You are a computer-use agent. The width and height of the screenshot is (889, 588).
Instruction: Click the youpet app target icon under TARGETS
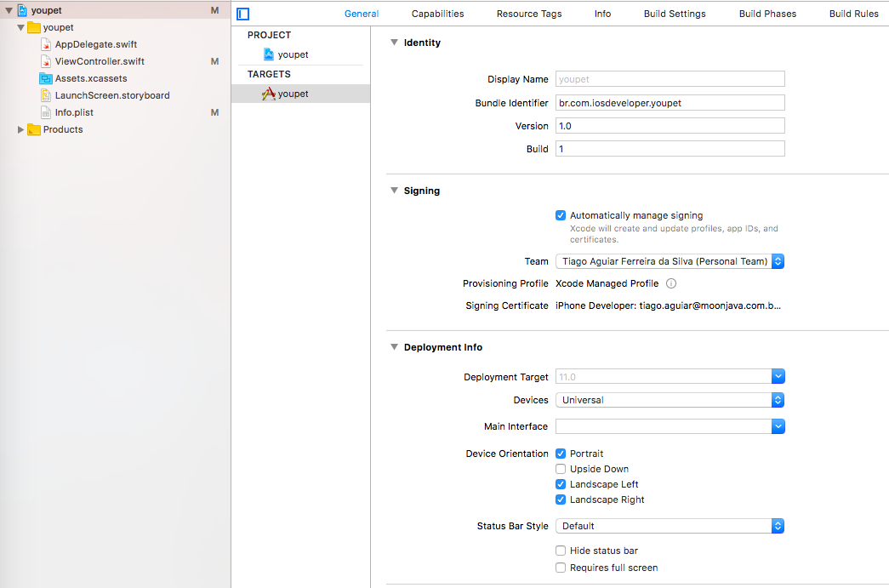269,94
